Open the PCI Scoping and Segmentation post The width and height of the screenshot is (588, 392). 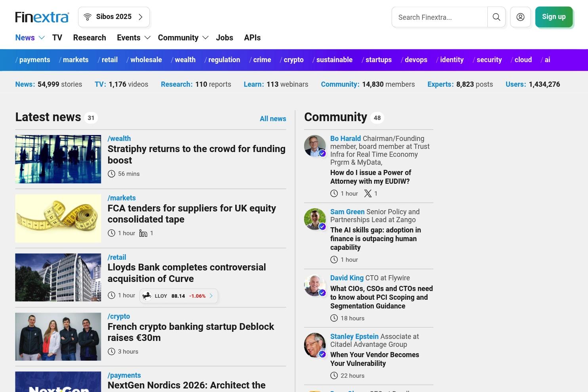pos(382,297)
